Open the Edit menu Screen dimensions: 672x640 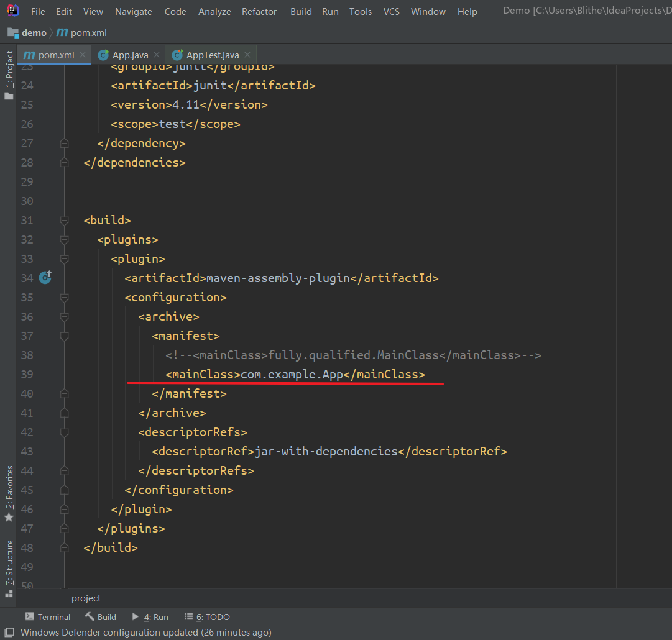64,12
